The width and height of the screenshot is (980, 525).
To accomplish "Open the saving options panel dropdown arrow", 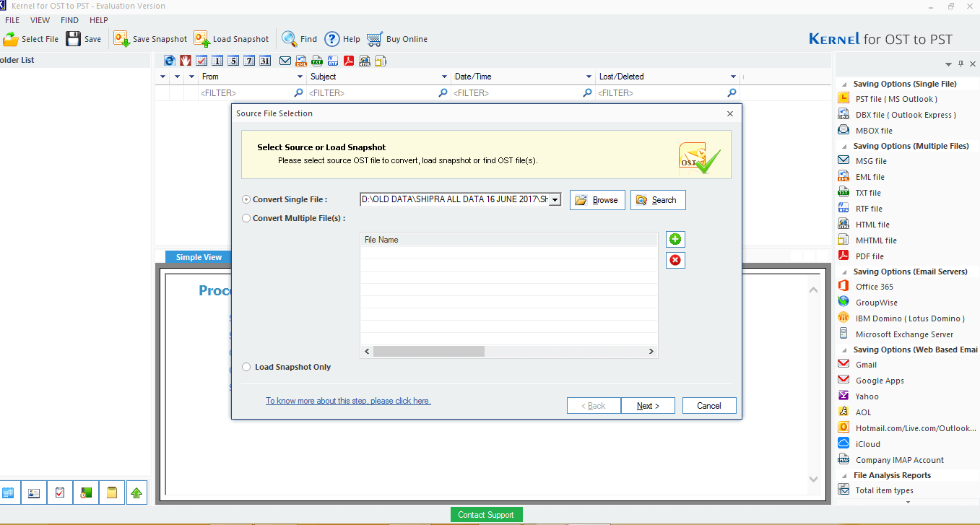I will [949, 64].
